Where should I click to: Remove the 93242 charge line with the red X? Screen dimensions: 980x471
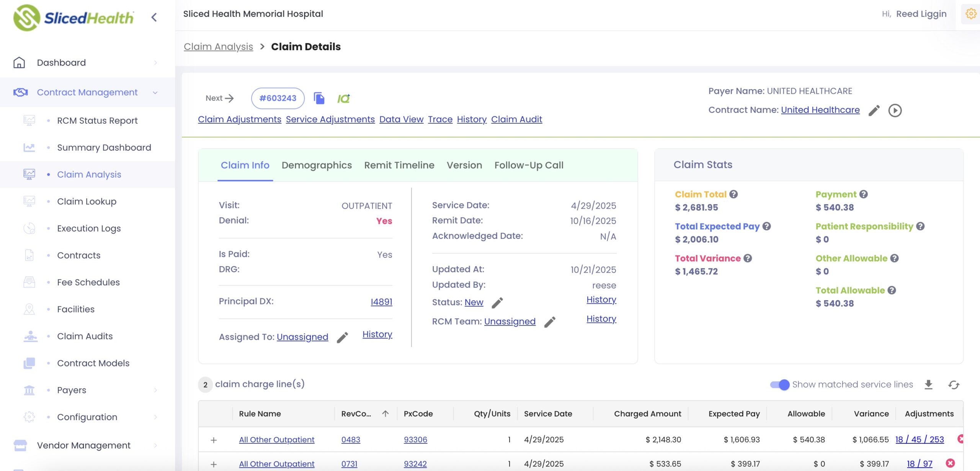coord(950,463)
